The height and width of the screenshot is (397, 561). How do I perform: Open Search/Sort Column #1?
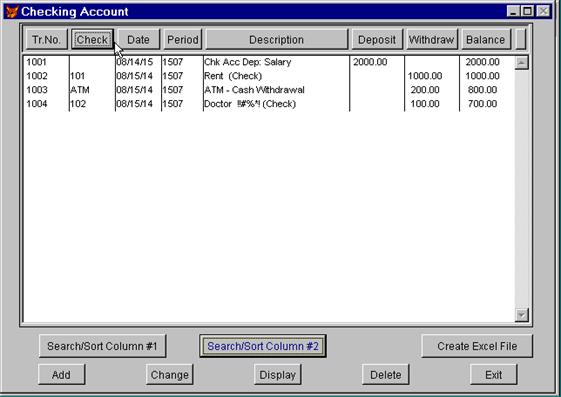102,346
